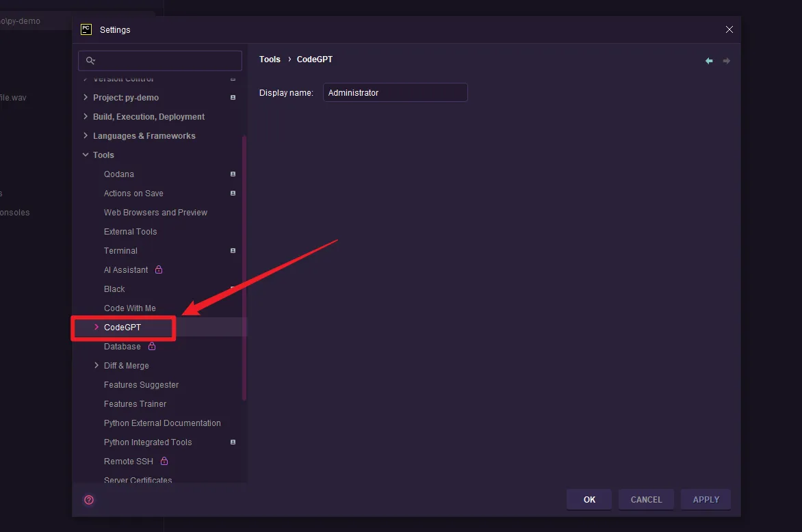Open Web Browsers and Preview settings
This screenshot has width=802, height=532.
155,213
